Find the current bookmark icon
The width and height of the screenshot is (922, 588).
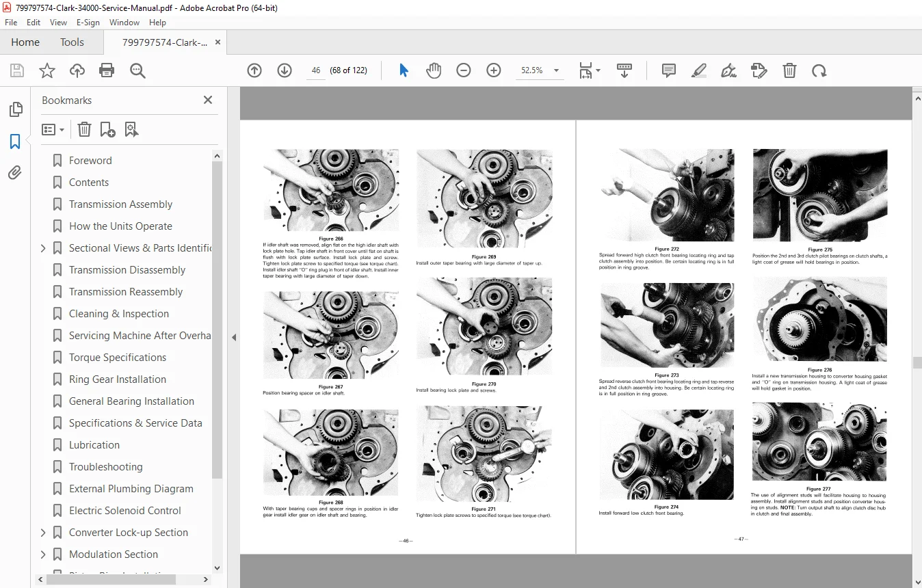131,129
